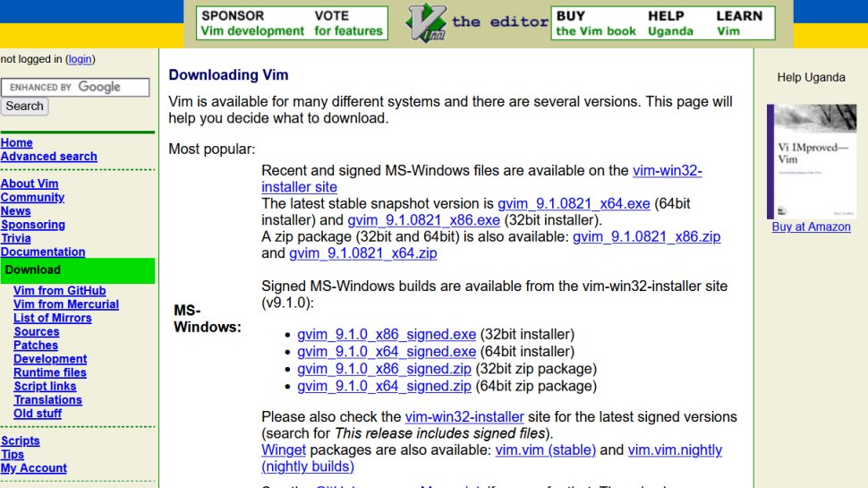
Task: Open My Account in the sidebar
Action: point(34,468)
